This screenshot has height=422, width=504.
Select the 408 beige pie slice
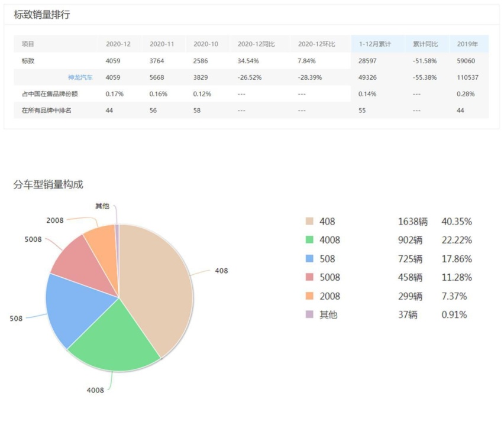pos(157,286)
